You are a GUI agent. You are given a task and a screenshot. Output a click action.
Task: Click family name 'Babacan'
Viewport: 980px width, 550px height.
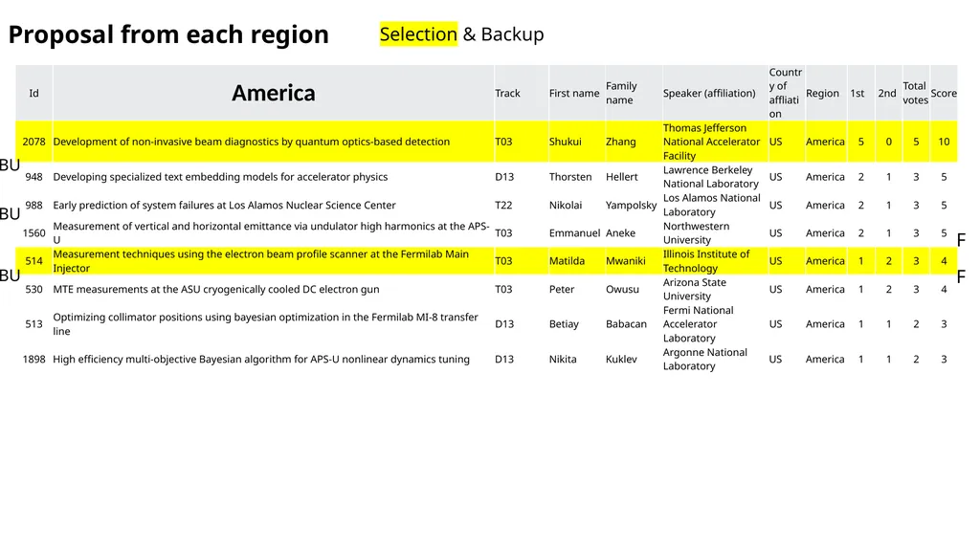[x=626, y=324]
